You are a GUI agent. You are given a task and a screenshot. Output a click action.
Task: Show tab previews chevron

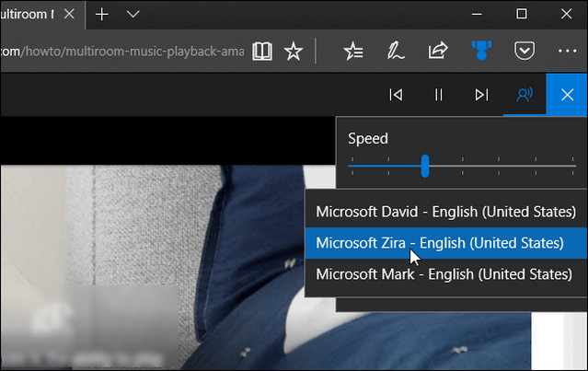tap(133, 14)
